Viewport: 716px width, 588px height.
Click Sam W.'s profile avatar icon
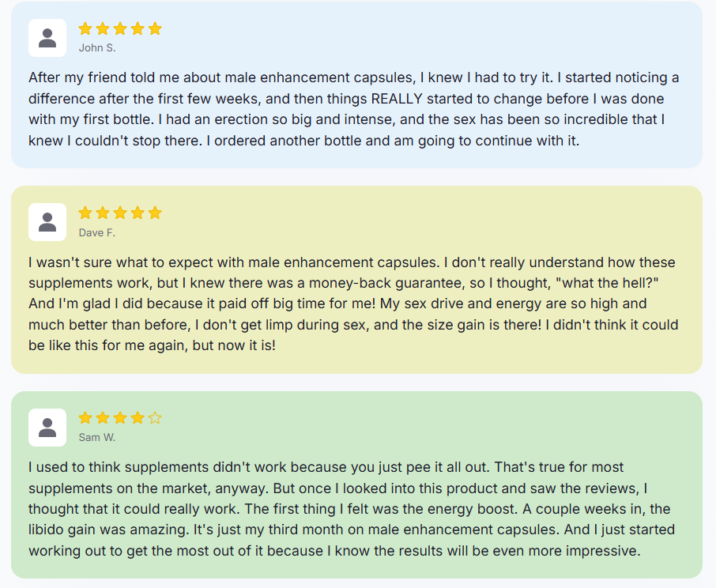pyautogui.click(x=47, y=428)
